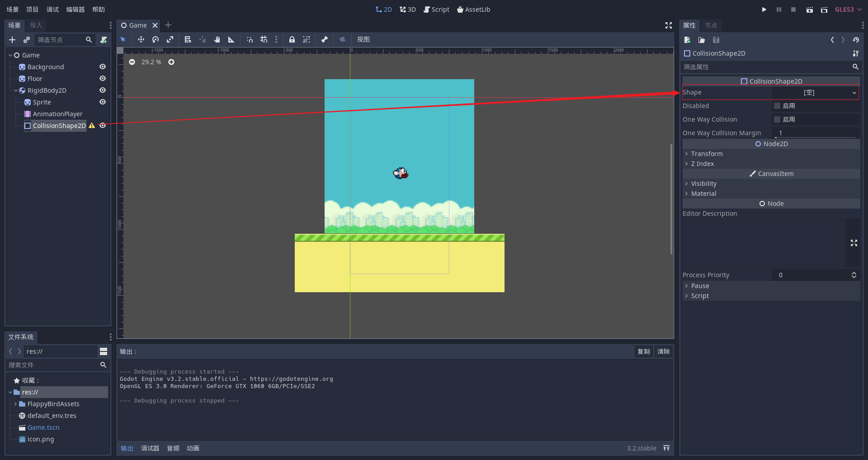Open inspector object properties tool menu
Viewport: 868px width, 460px height.
coord(856,53)
